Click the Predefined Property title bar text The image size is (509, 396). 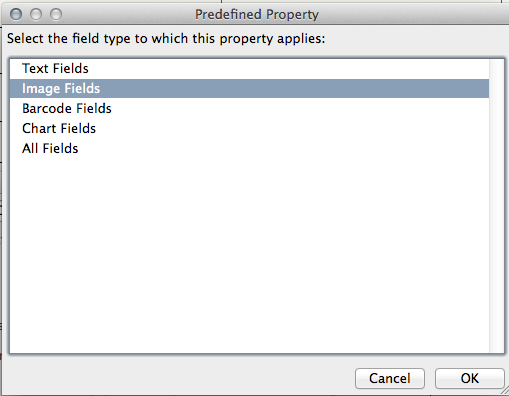coord(257,15)
